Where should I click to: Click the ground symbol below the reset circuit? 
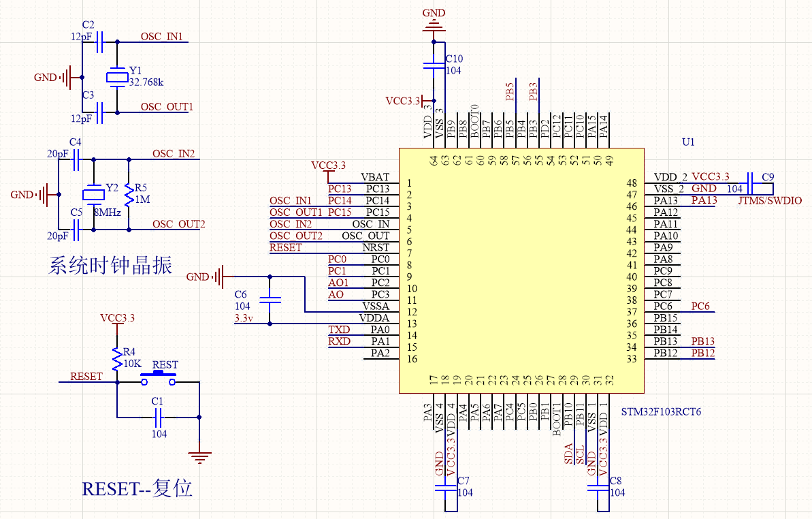[199, 456]
